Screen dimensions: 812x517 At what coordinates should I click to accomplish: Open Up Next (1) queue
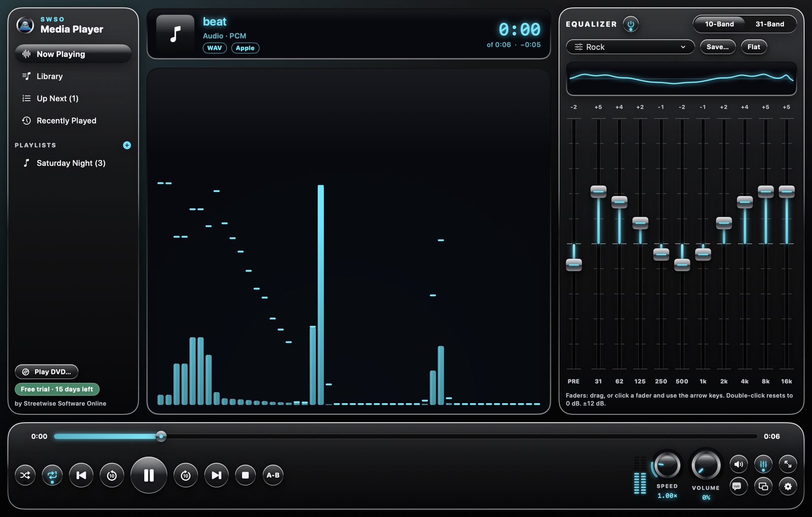tap(73, 99)
